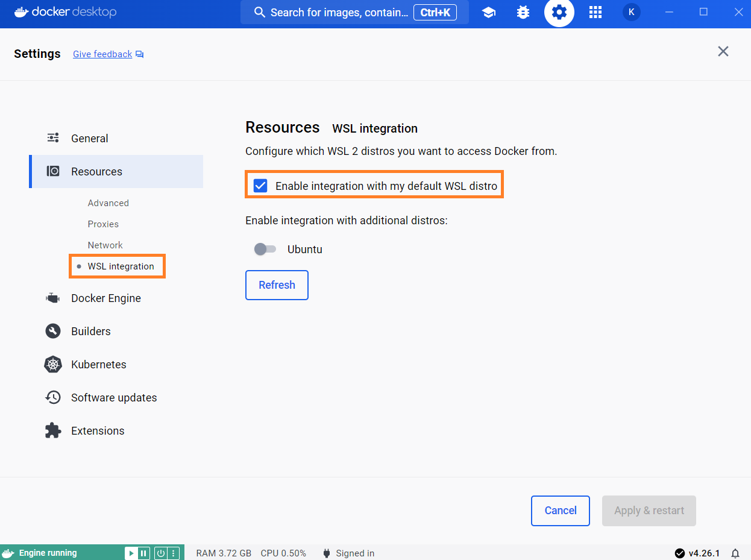
Task: Focus the search images and containers field
Action: tap(354, 12)
